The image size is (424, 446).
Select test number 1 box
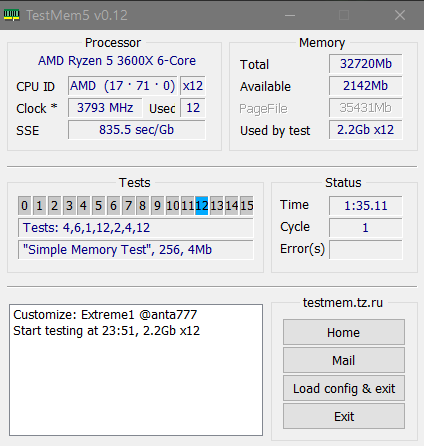pyautogui.click(x=39, y=206)
